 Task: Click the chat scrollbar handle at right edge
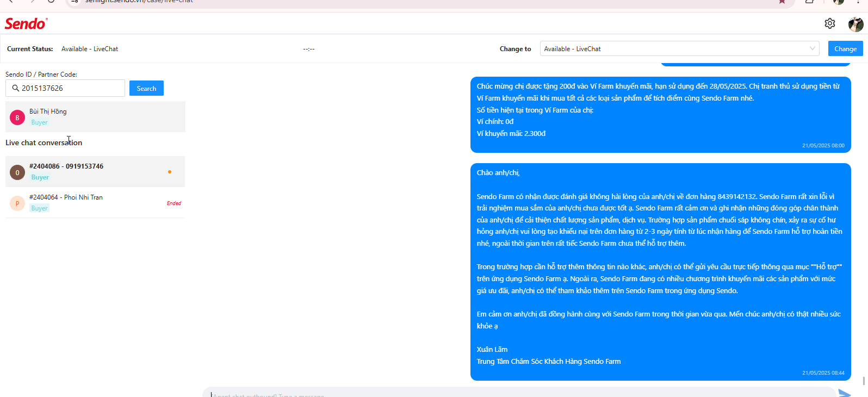pos(864,381)
